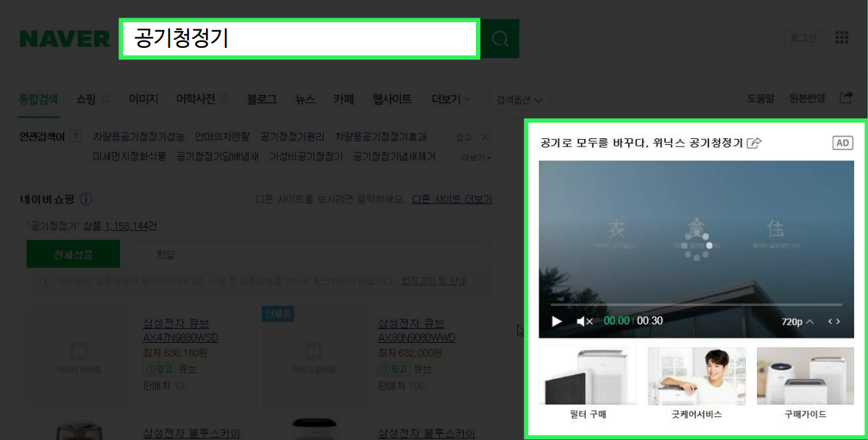The width and height of the screenshot is (868, 440).
Task: Click 광고 badge under AX80N9080WWD
Action: pos(394,369)
